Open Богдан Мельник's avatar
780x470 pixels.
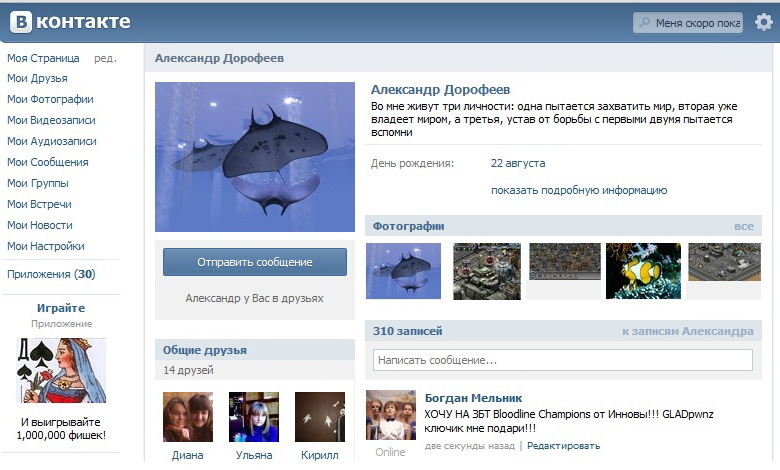(391, 415)
